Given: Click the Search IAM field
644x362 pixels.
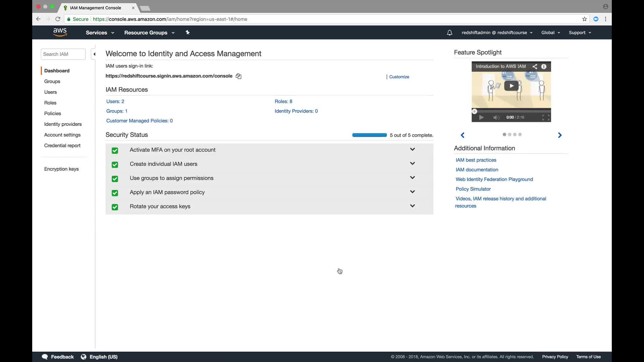Looking at the screenshot, I should point(63,54).
